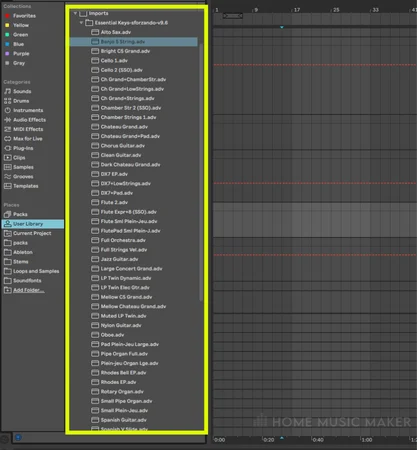Click the DX7 EP.adv device icon
This screenshot has width=417, height=450.
tap(95, 174)
